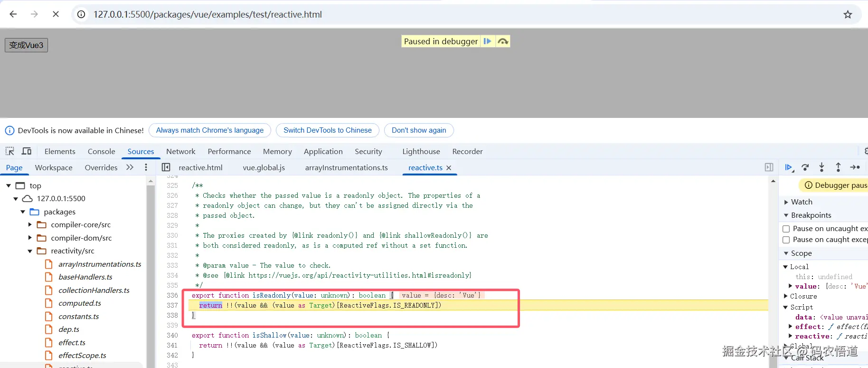Expand the compiler-core/src folder

(x=30, y=224)
